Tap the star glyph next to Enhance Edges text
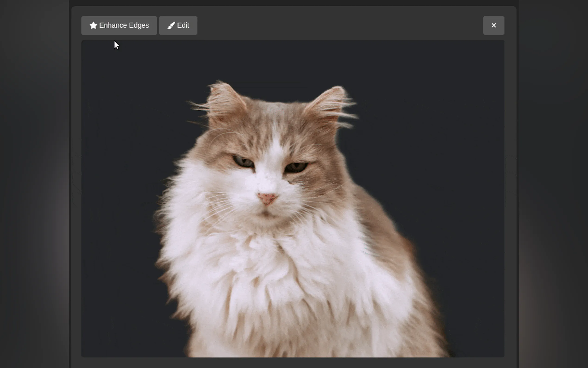 click(93, 25)
